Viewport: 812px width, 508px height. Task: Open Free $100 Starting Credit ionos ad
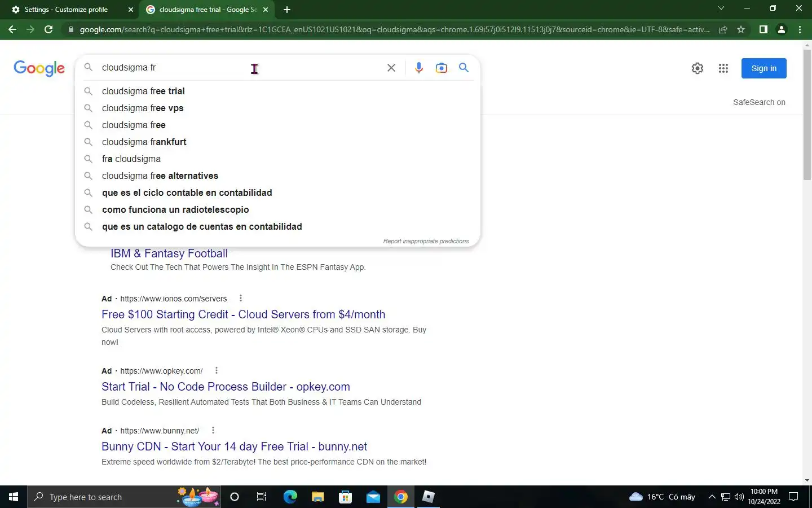(x=244, y=314)
